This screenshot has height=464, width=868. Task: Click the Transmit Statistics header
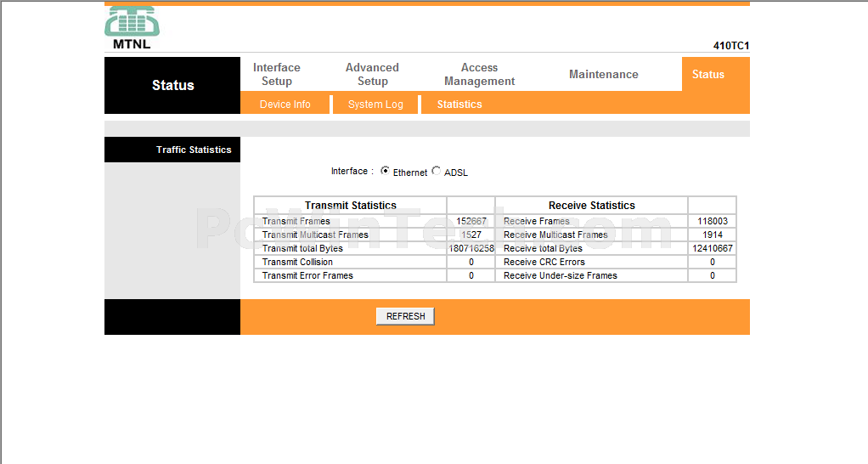click(351, 206)
